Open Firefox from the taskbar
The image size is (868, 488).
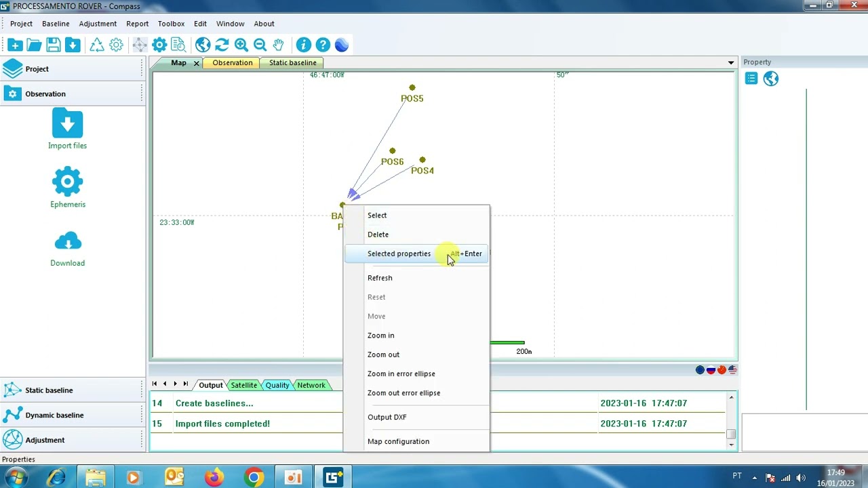[x=214, y=477]
